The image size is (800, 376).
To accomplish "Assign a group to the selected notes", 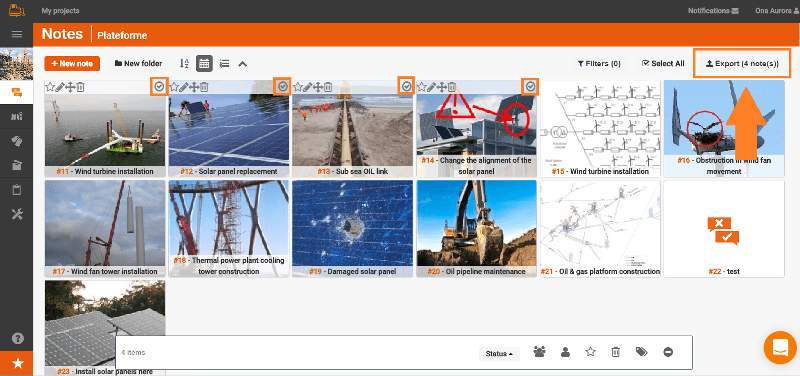I will click(539, 352).
